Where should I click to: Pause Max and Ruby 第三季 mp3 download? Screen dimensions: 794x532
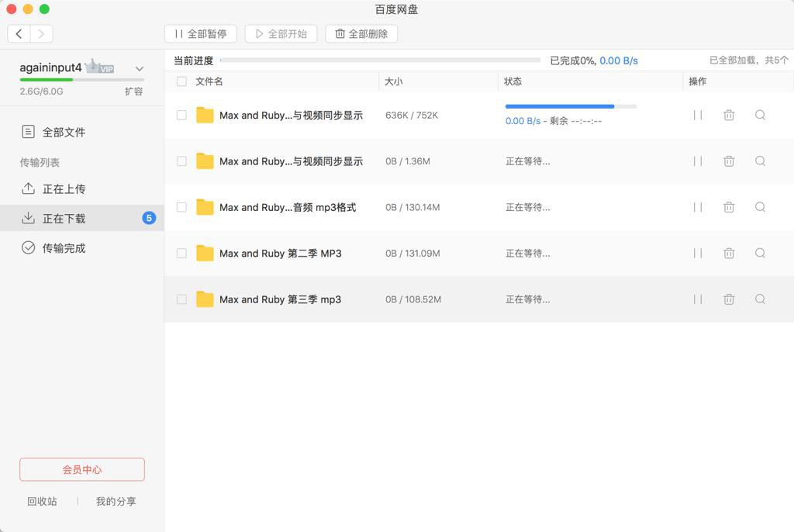(697, 299)
